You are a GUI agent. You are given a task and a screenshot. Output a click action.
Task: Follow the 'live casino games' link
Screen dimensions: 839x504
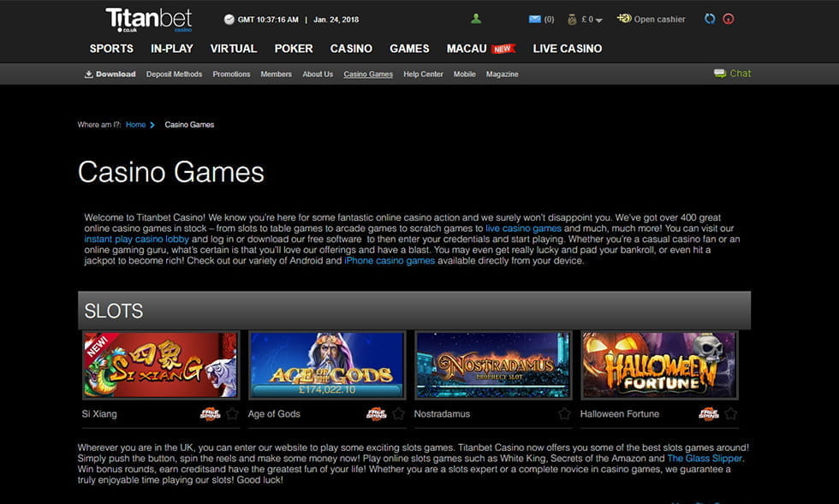tap(523, 228)
